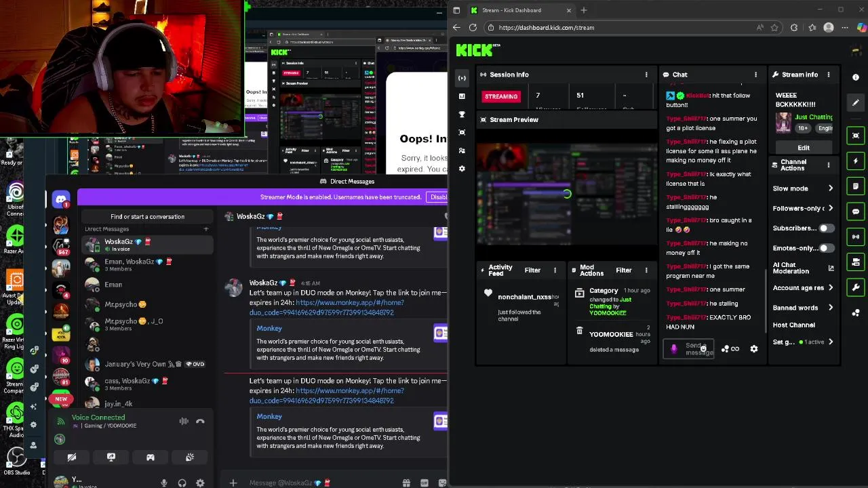Screen dimensions: 868x488
Task: Open Kick sidebar community people icon
Action: [x=462, y=150]
